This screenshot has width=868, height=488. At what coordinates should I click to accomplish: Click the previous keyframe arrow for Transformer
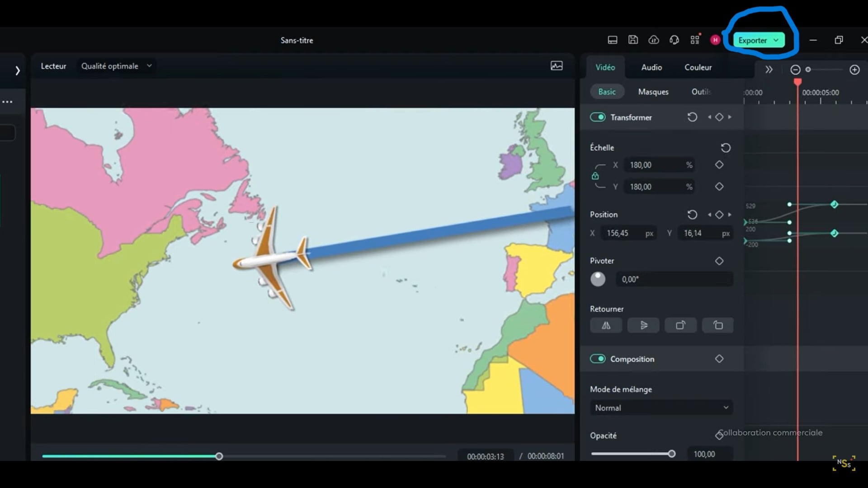coord(709,117)
